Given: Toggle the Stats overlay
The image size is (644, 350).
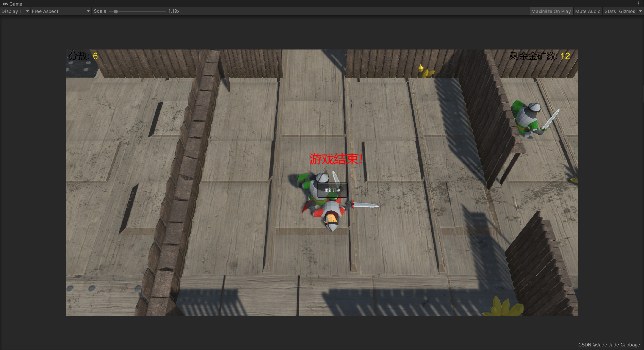Looking at the screenshot, I should click(x=610, y=11).
